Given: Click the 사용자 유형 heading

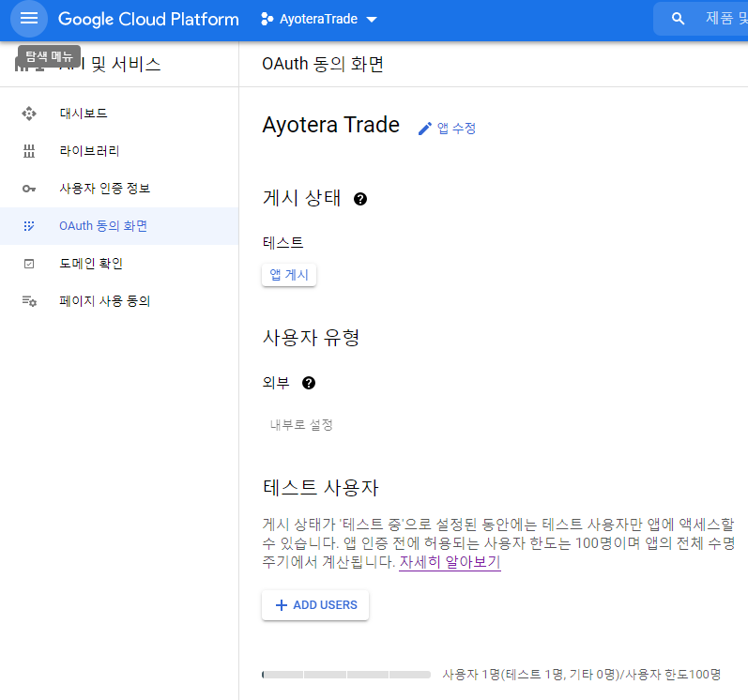Looking at the screenshot, I should pyautogui.click(x=311, y=338).
